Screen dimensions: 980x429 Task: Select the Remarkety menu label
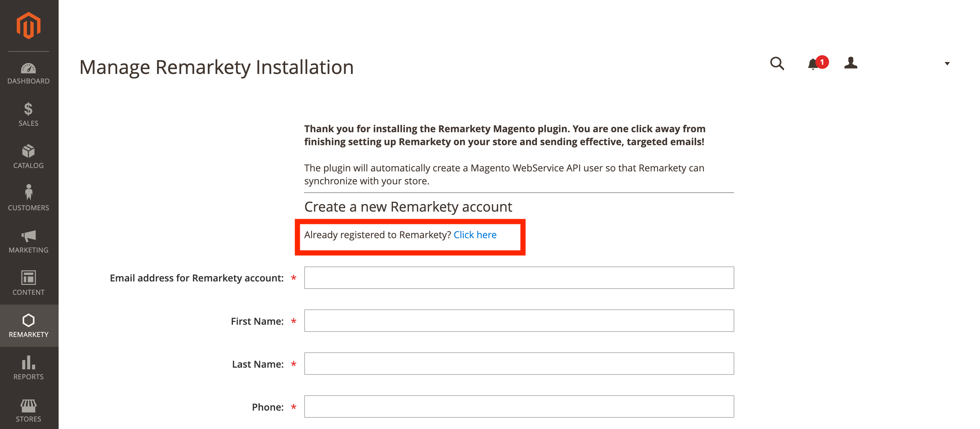click(x=29, y=334)
